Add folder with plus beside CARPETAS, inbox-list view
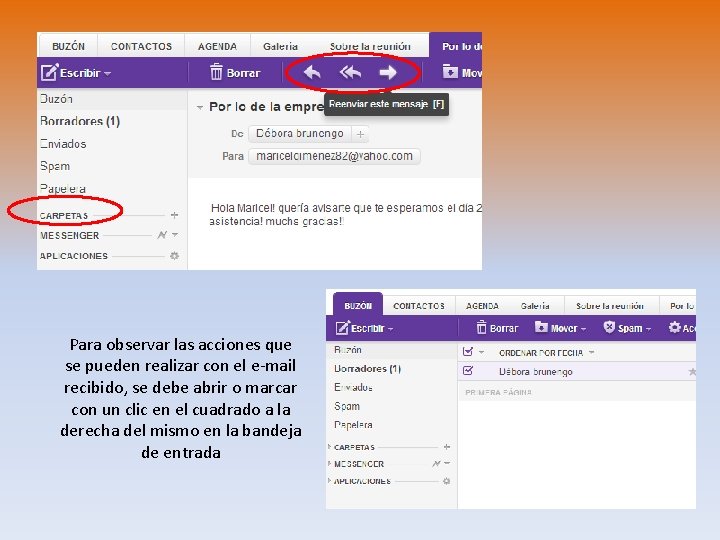The height and width of the screenshot is (540, 720). pyautogui.click(x=447, y=447)
